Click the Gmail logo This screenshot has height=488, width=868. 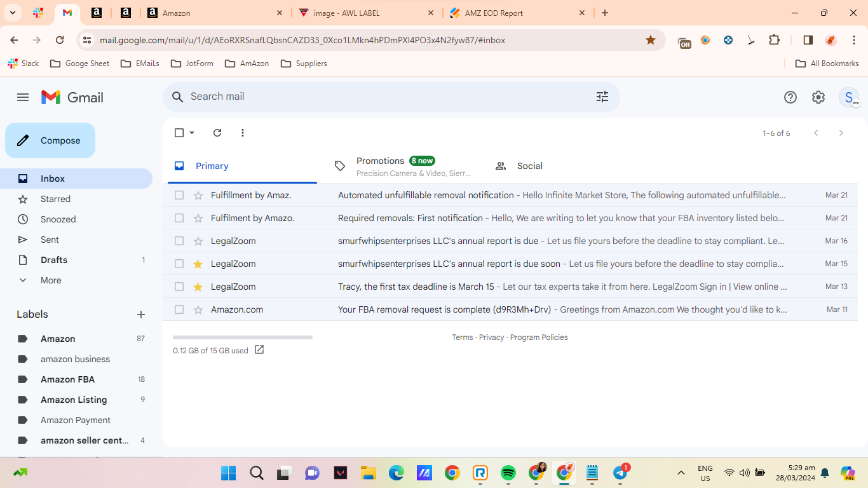tap(72, 97)
